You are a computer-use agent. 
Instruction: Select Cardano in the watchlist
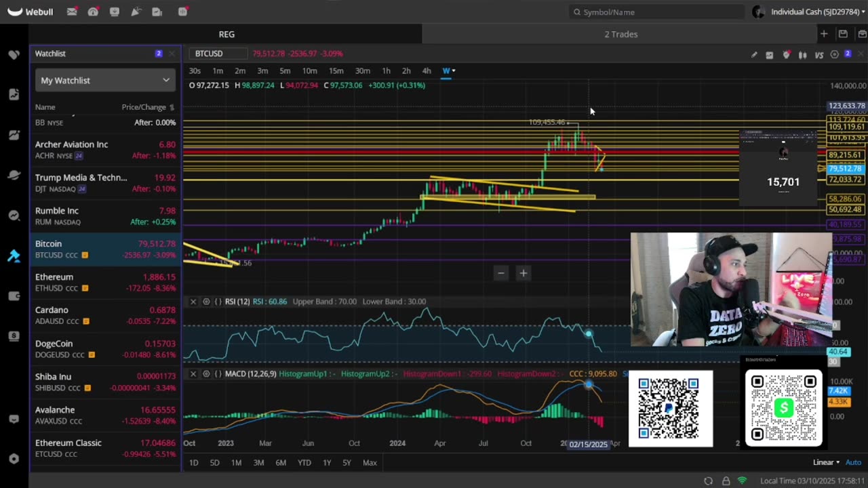point(105,316)
